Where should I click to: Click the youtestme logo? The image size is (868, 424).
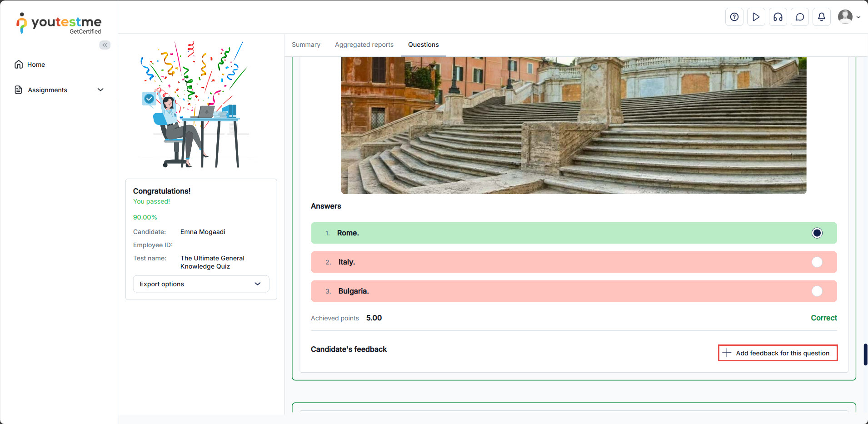coord(59,23)
